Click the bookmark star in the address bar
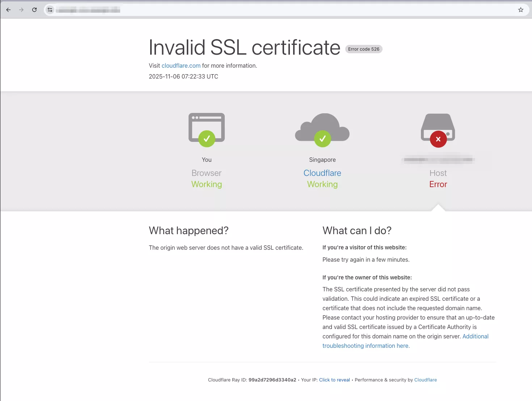This screenshot has width=532, height=401. [x=521, y=10]
